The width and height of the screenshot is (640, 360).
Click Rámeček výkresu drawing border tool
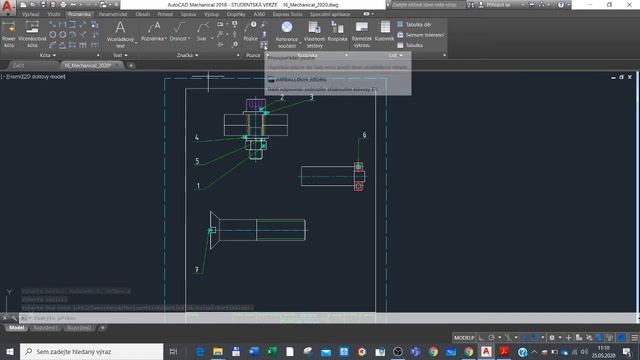[362, 35]
